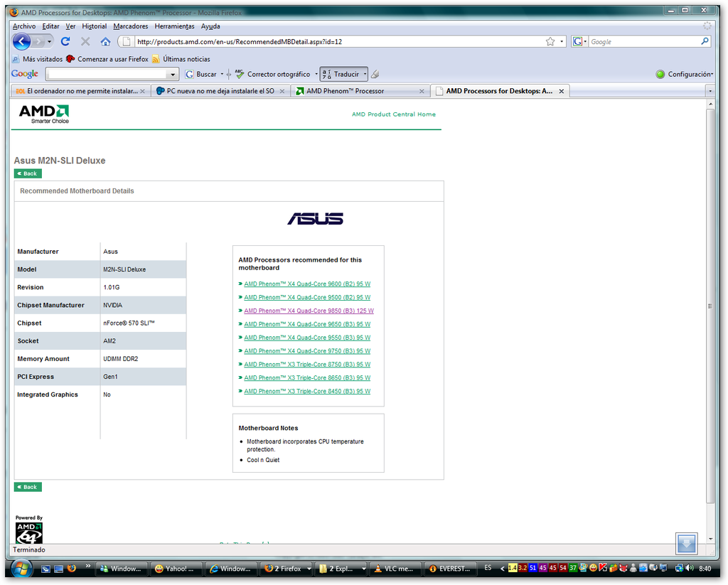Open the Phenom X3 Triple-Core 8450 link
The width and height of the screenshot is (728, 585).
[307, 391]
